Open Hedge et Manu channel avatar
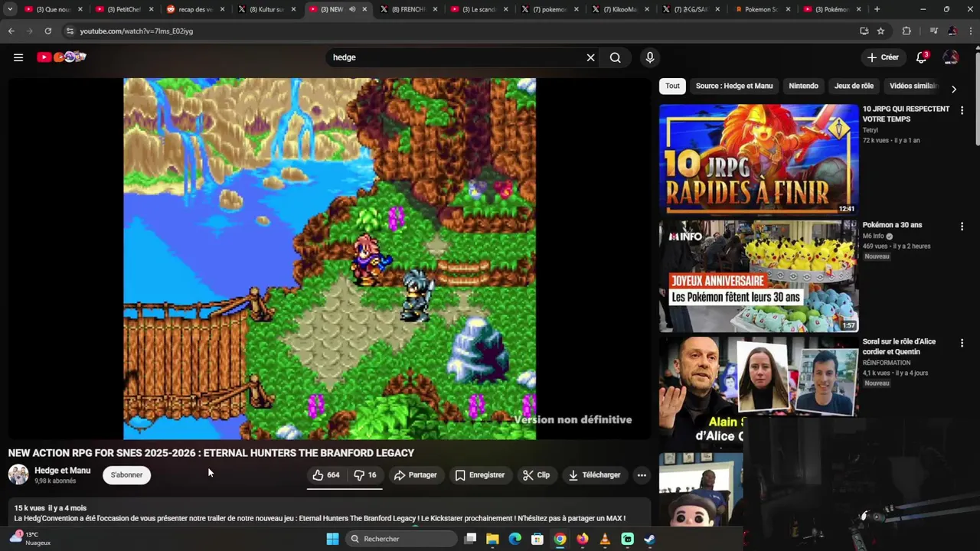 (x=18, y=474)
